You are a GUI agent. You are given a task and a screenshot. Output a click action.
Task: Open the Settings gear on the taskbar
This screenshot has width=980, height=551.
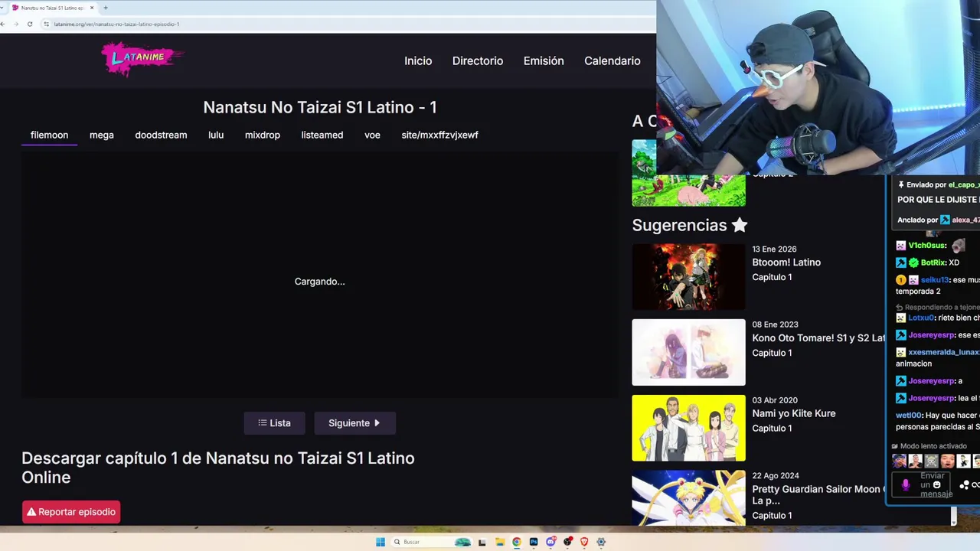[x=601, y=542]
